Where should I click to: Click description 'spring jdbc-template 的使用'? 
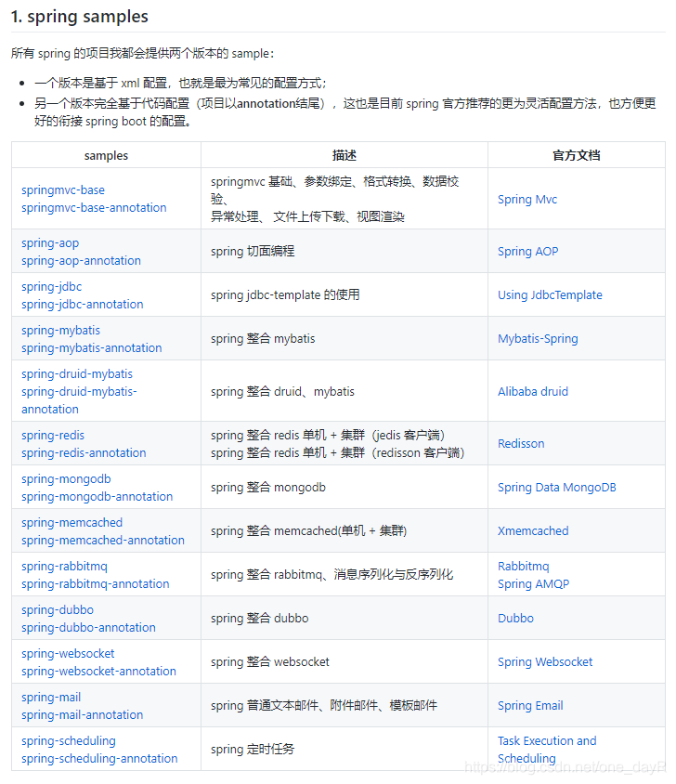(x=285, y=295)
